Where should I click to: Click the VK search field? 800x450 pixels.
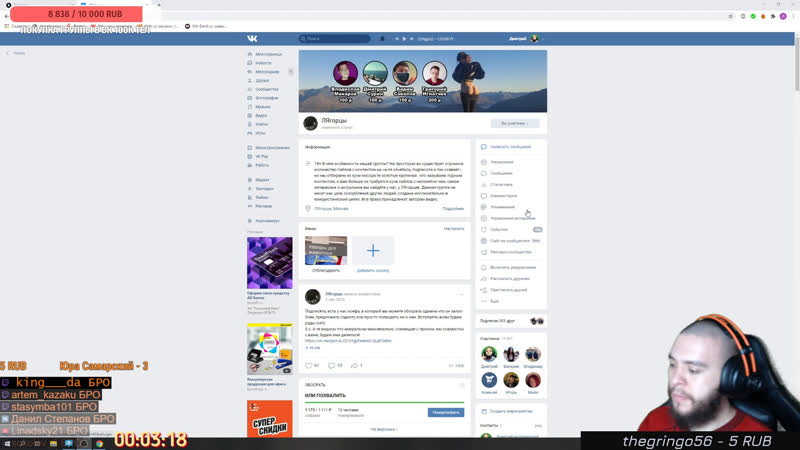335,38
